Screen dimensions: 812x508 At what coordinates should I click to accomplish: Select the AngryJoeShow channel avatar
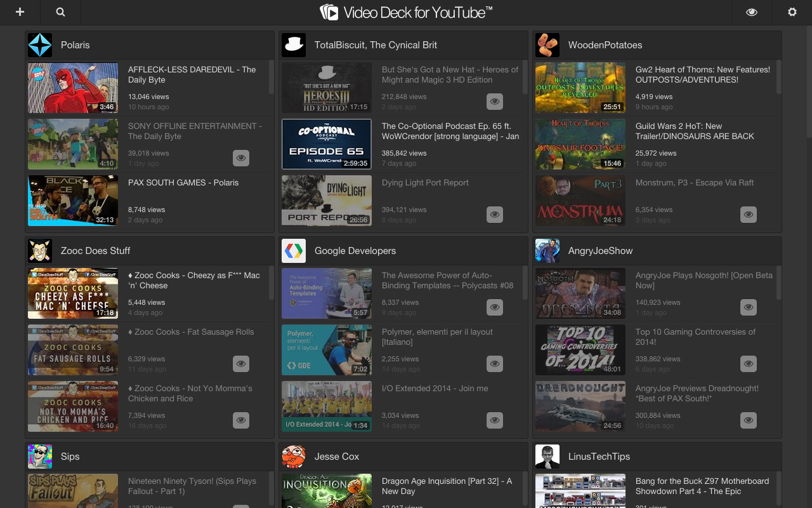(x=547, y=250)
